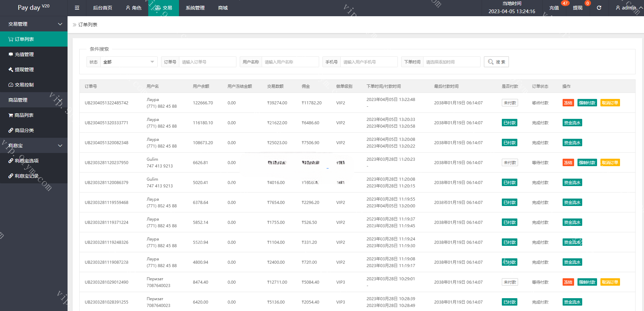Open 交易控制 in the sidebar
The image size is (644, 311).
pos(24,85)
